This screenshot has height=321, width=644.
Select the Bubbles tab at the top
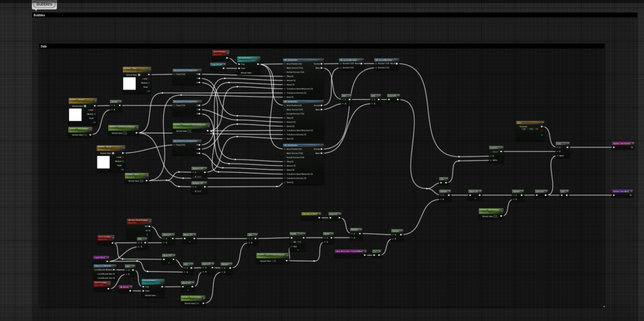pos(44,4)
